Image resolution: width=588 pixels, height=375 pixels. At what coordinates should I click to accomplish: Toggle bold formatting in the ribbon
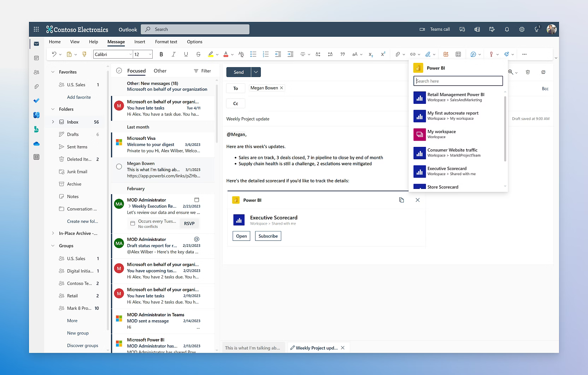tap(161, 54)
